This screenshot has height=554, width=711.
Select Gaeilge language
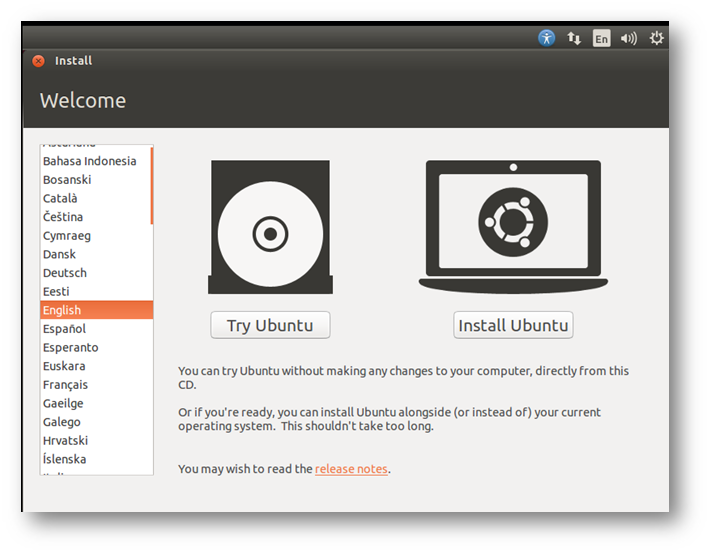96,403
